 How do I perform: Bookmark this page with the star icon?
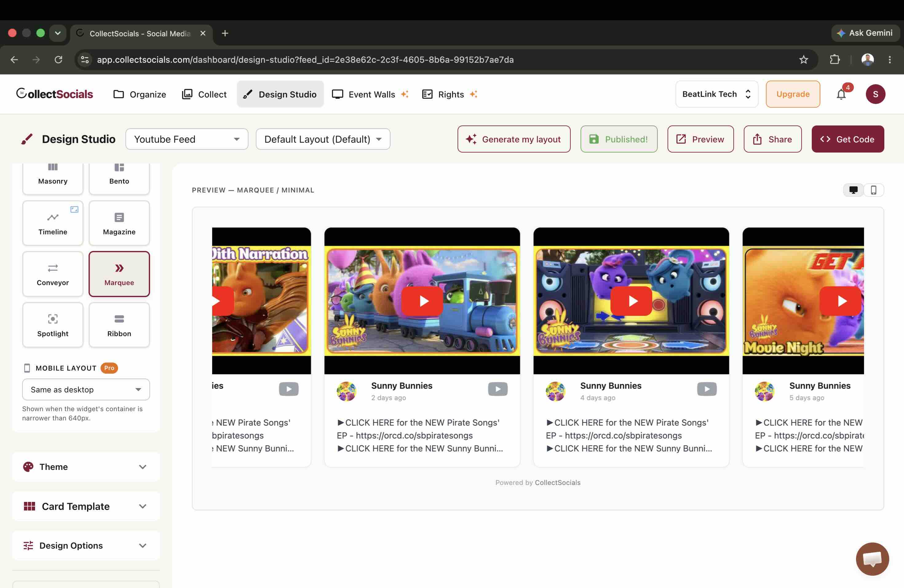coord(803,60)
